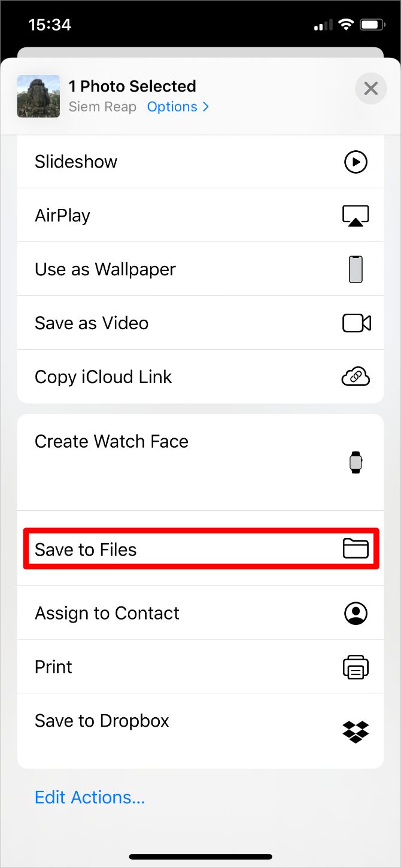Image resolution: width=401 pixels, height=868 pixels.
Task: Tap the Files folder icon
Action: pyautogui.click(x=356, y=548)
